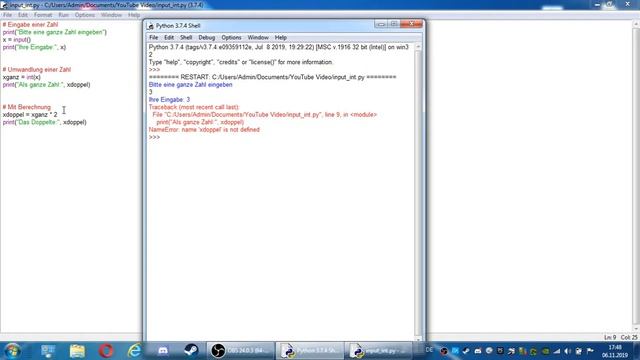Image resolution: width=640 pixels, height=360 pixels.
Task: Click the '# Umwandlung einer Zahl' comment
Action: tap(36, 70)
